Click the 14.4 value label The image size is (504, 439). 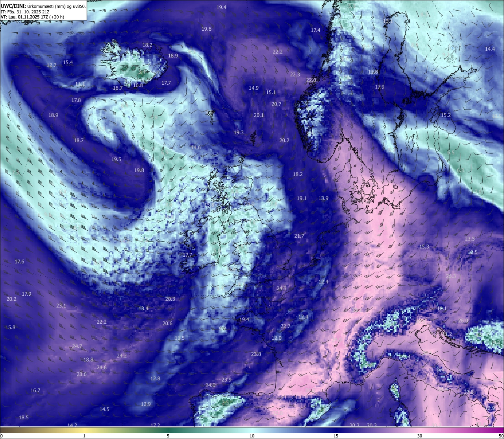(490, 49)
